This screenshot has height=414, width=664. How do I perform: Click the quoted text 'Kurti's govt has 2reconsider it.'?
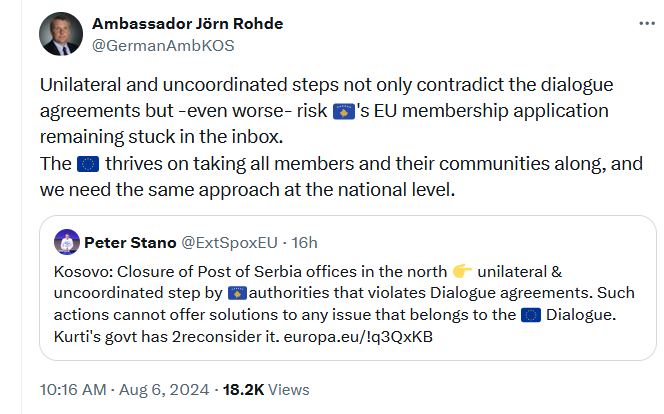166,337
